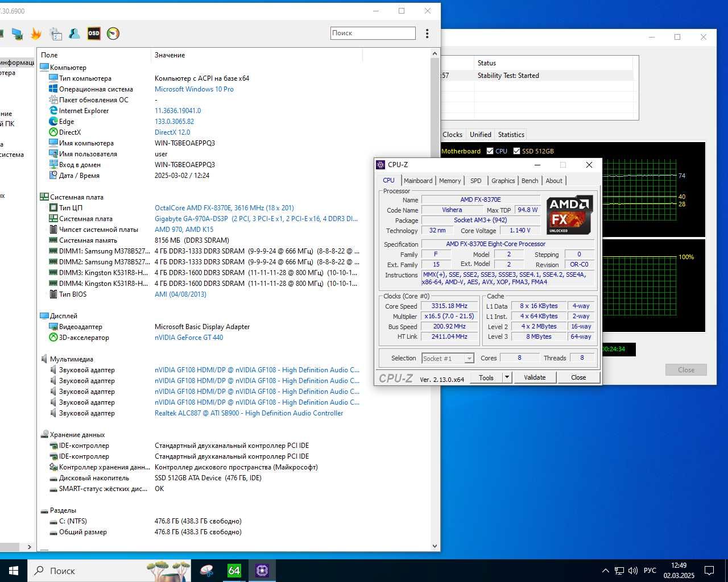Click the monitor with memory chip toolbar icon

pyautogui.click(x=17, y=34)
